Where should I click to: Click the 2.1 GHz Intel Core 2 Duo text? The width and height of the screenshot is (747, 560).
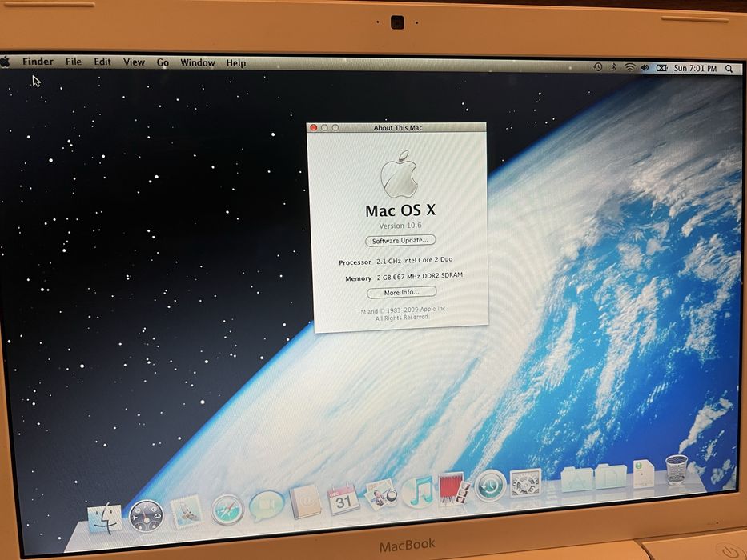click(x=415, y=261)
